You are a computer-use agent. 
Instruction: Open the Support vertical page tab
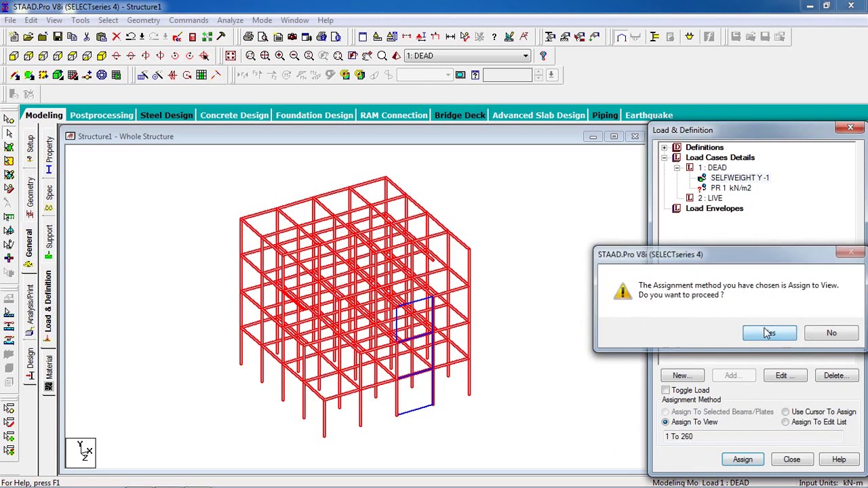[x=49, y=240]
